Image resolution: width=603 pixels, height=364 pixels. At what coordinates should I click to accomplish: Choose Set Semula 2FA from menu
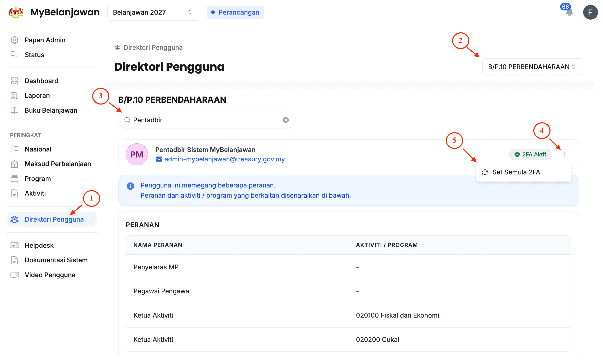pos(523,172)
